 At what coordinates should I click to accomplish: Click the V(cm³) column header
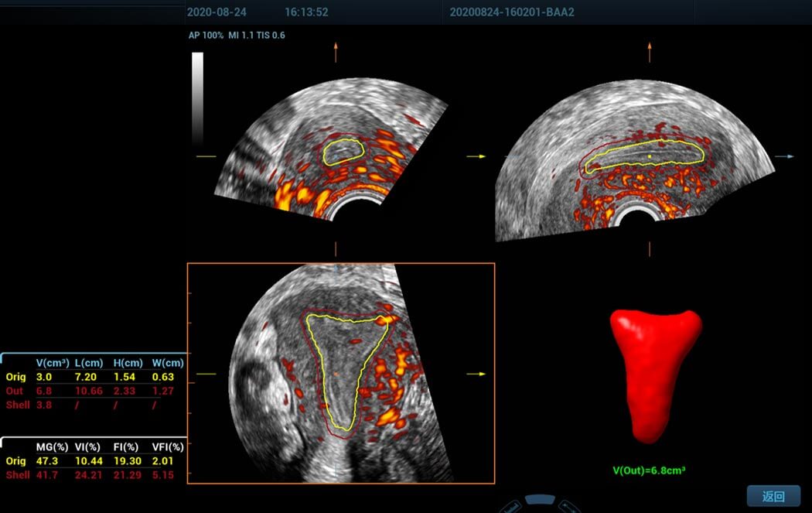pos(53,363)
